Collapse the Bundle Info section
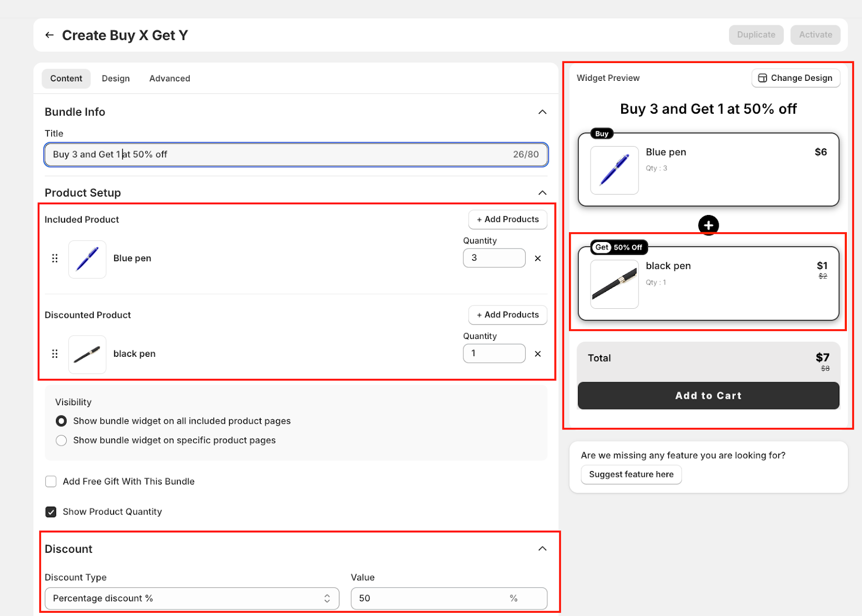This screenshot has height=616, width=862. tap(542, 112)
